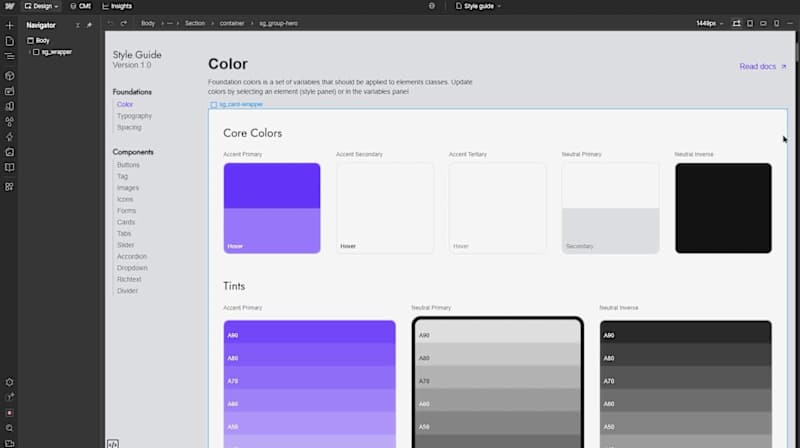Click the record icon in left sidebar
The width and height of the screenshot is (800, 448).
coord(9,413)
